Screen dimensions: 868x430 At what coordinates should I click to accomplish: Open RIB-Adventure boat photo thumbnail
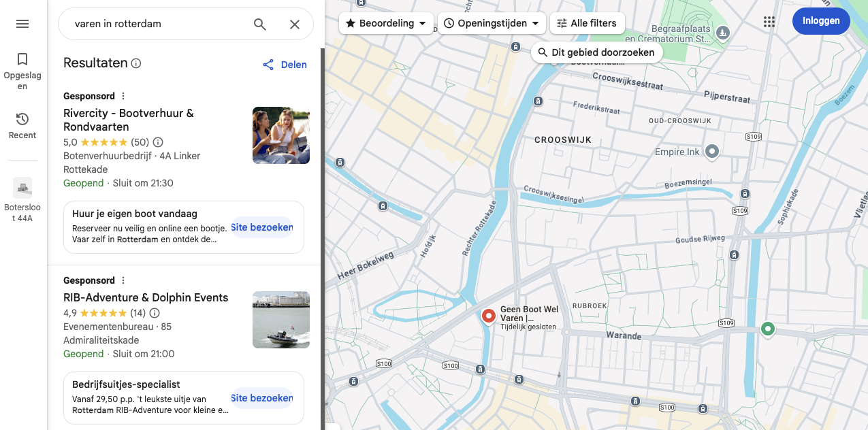(x=281, y=320)
